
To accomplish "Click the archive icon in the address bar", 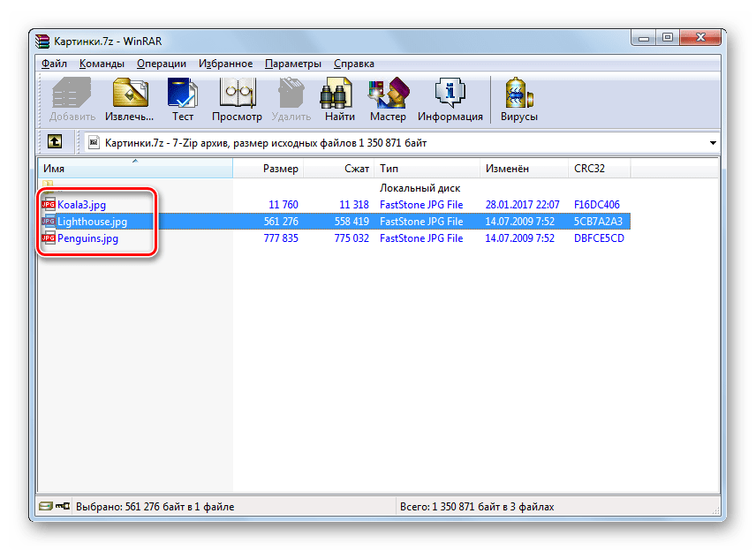I will coord(94,143).
